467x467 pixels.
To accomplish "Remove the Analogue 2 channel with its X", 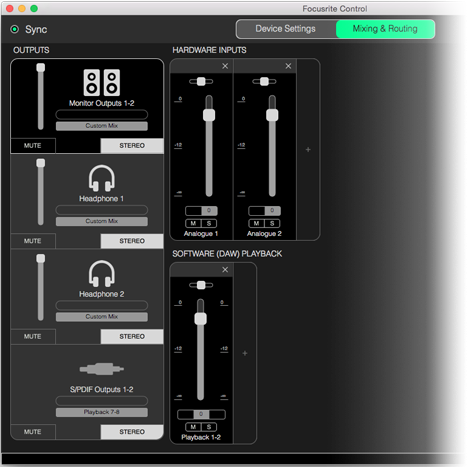I will (288, 66).
